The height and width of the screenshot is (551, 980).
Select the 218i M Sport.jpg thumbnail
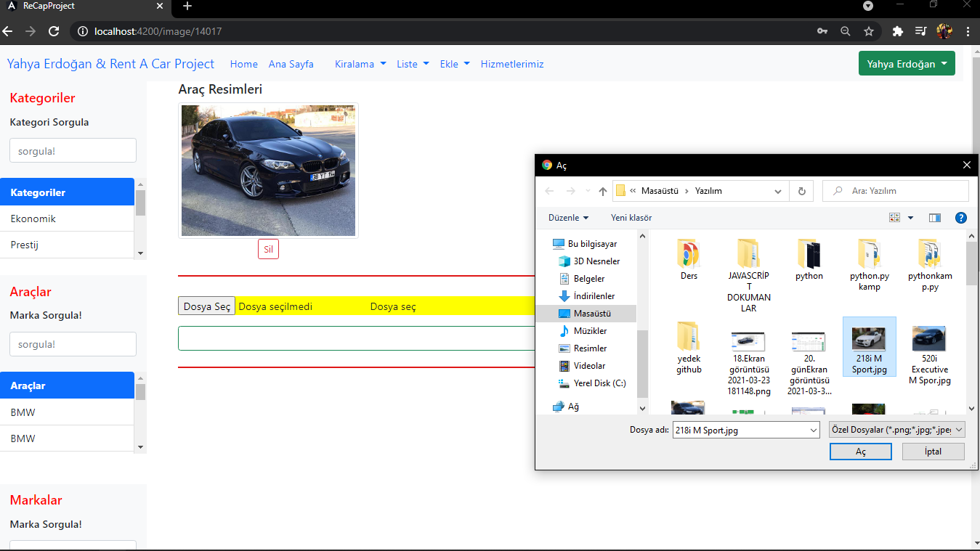coord(869,346)
